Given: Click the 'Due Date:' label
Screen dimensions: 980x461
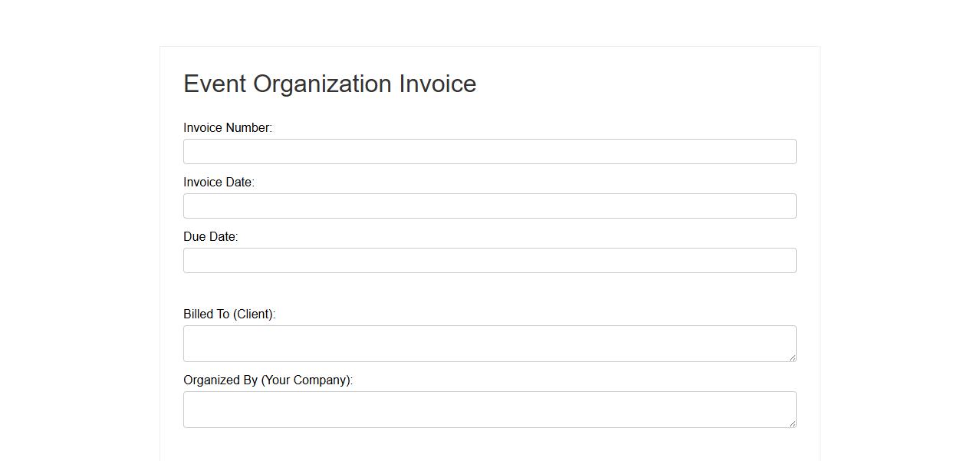Looking at the screenshot, I should 210,237.
